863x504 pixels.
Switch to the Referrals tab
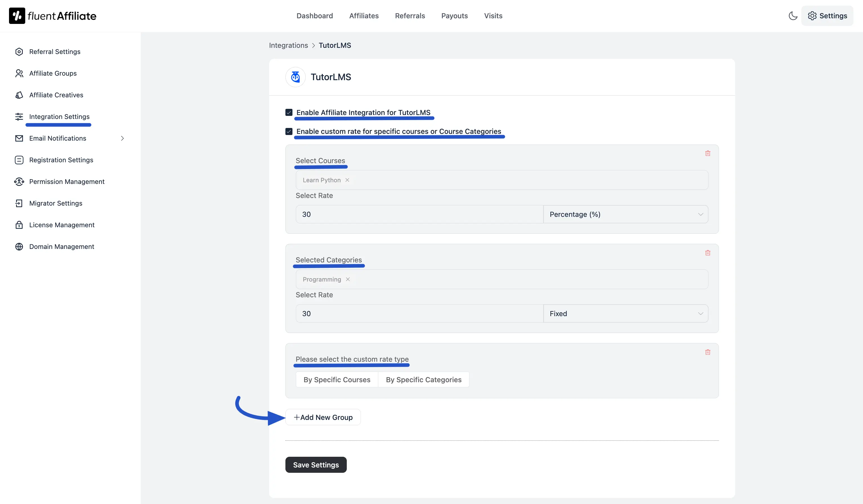410,16
